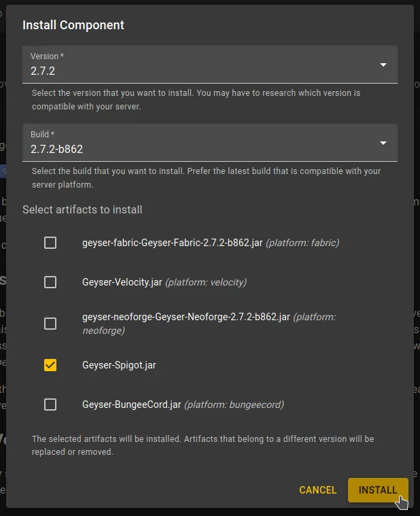Click the geyser-neoforge-Geyser-Neoforge-2.7.2-b862.jar label
This screenshot has height=516, width=420.
point(186,317)
